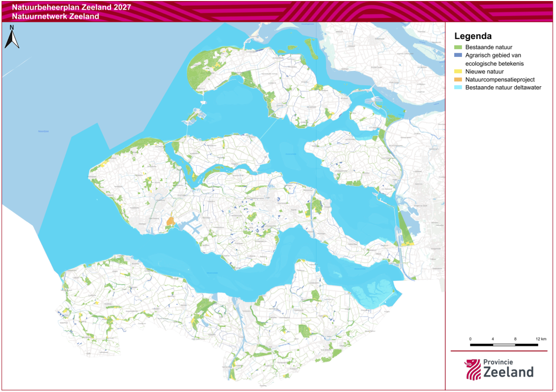Click the 'Bestaande natuur deltawater' legend label

pos(503,88)
